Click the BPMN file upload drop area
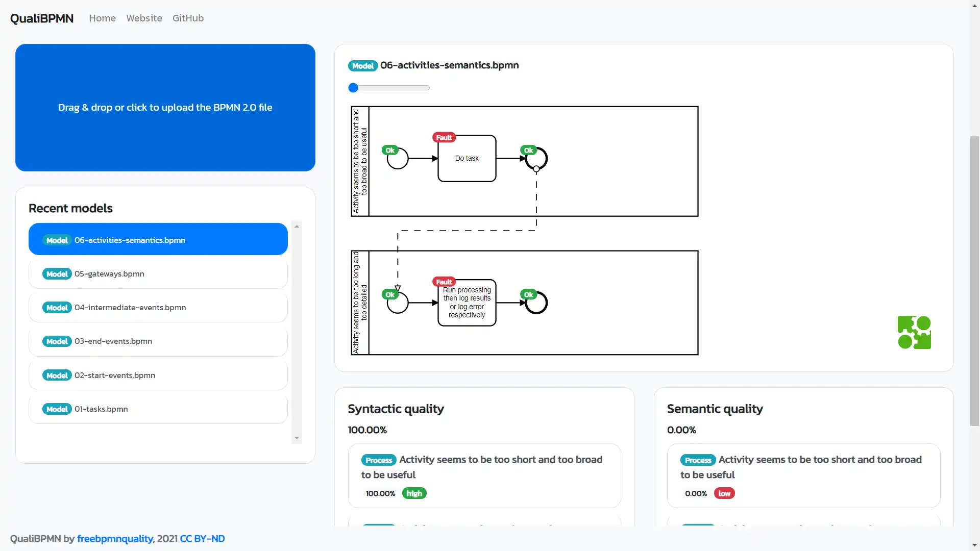Image resolution: width=980 pixels, height=551 pixels. click(x=165, y=108)
